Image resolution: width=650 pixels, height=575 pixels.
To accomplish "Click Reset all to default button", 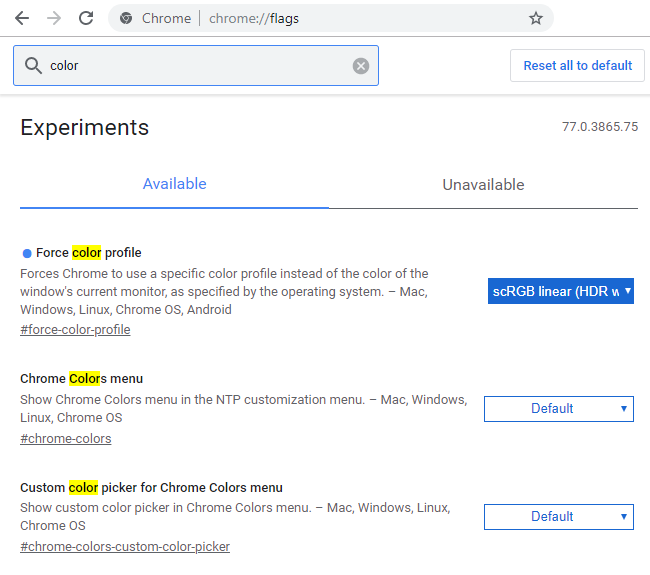I will point(577,66).
